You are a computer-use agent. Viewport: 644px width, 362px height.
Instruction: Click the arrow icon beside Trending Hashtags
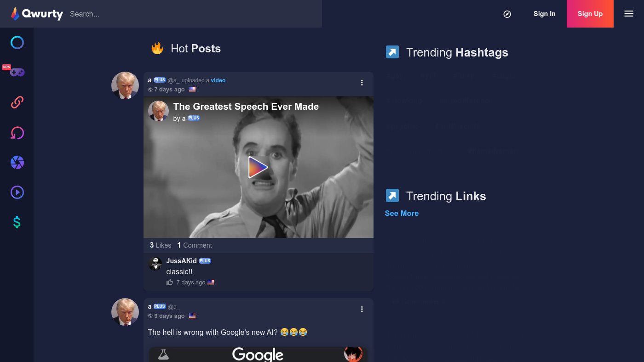392,52
